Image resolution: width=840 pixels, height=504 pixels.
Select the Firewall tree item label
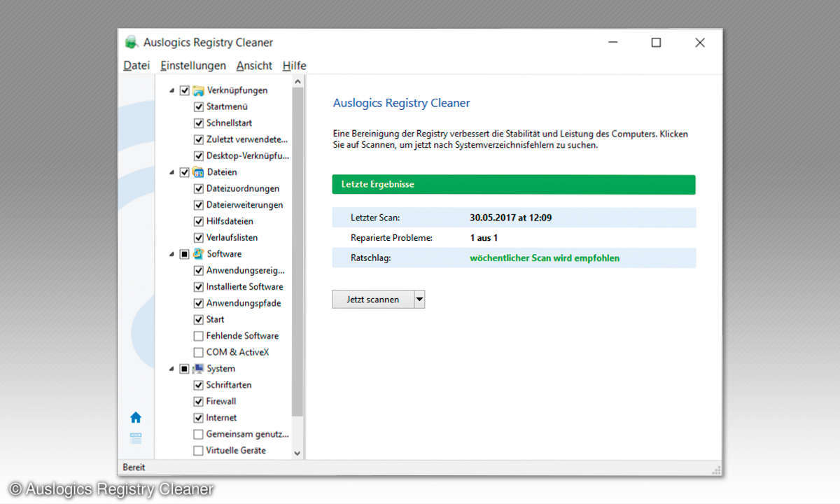(221, 402)
